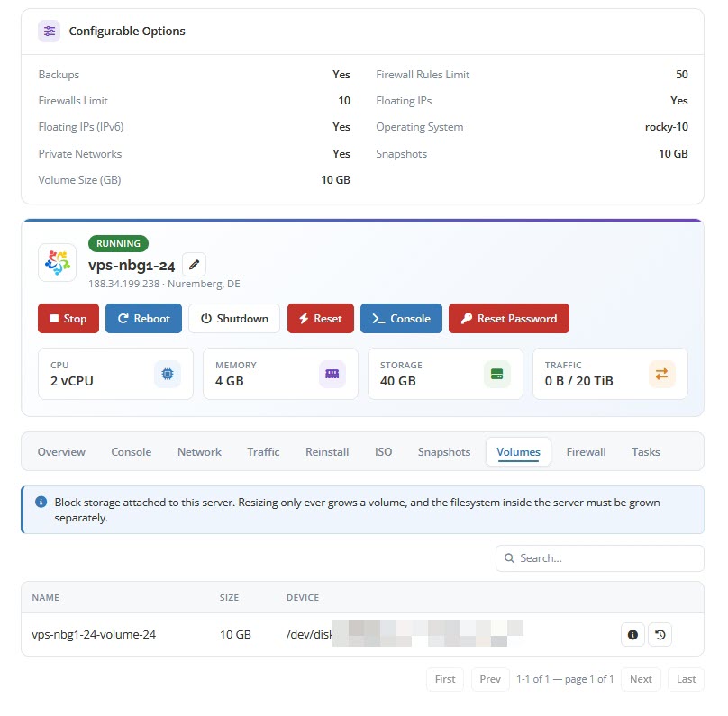Open the Traffic tab

pos(263,451)
